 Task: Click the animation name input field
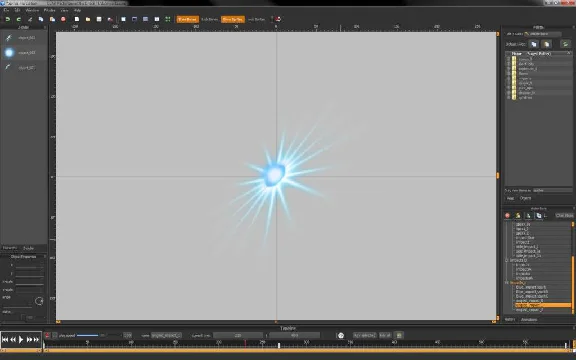click(x=166, y=335)
